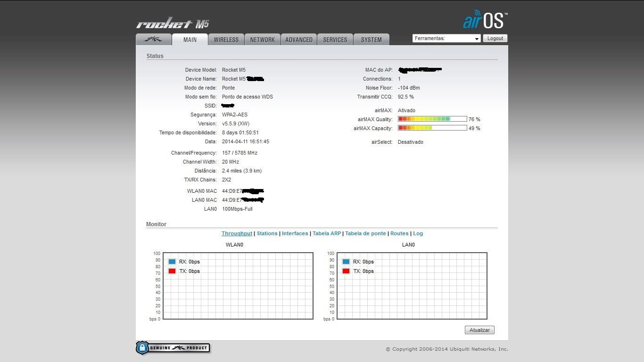Click the Logout button
This screenshot has height=362, width=644.
(495, 39)
